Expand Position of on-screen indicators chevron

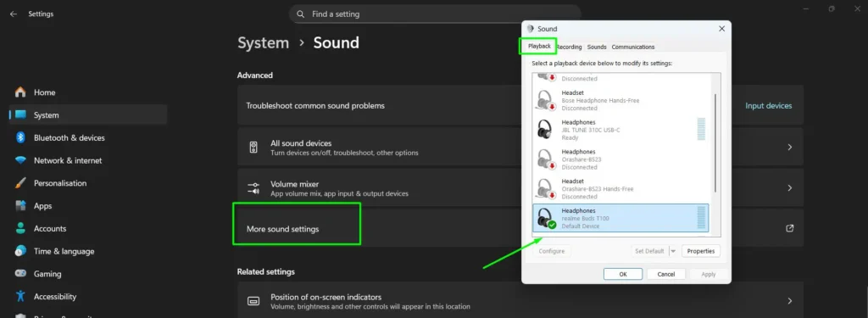[790, 301]
